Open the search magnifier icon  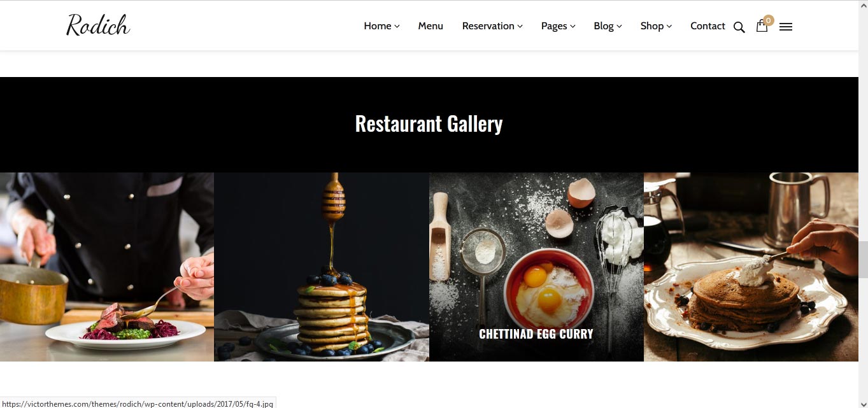pyautogui.click(x=739, y=27)
